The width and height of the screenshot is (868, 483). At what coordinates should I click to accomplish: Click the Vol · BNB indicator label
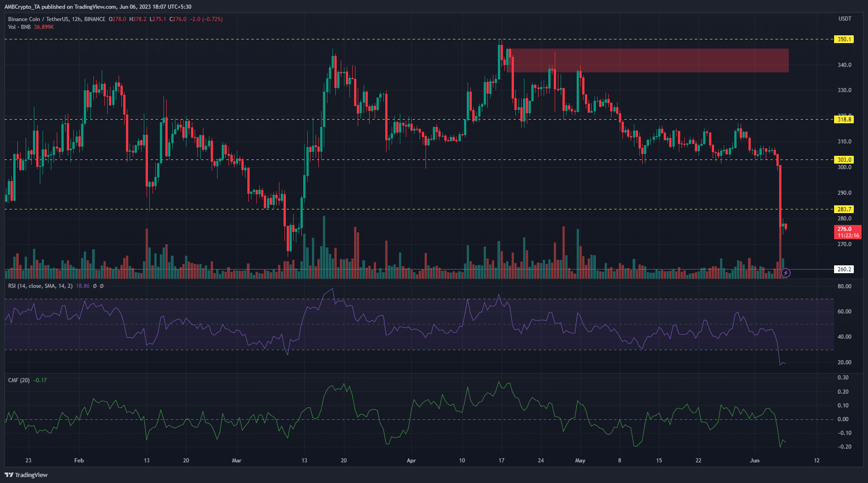point(19,27)
